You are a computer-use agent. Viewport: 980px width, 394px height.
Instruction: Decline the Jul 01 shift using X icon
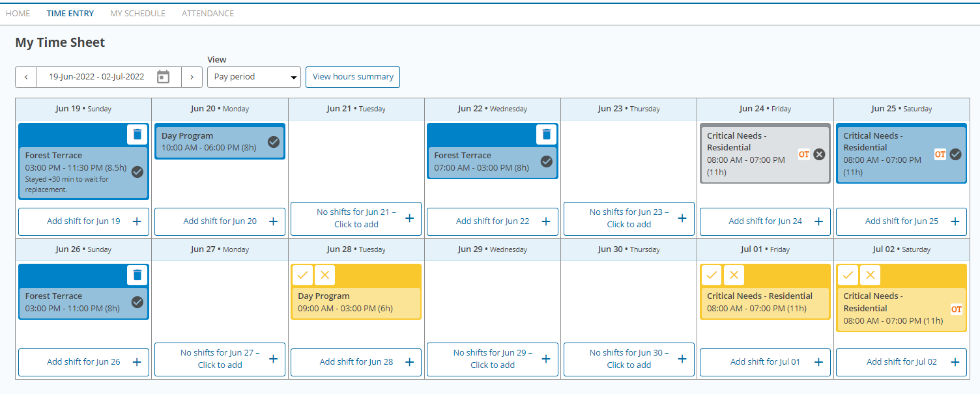(734, 275)
